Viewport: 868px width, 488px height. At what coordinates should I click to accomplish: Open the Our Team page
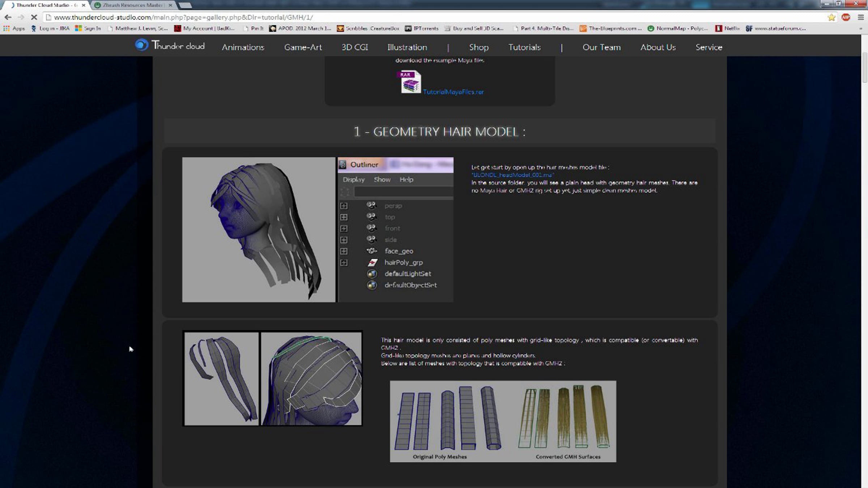click(x=601, y=47)
